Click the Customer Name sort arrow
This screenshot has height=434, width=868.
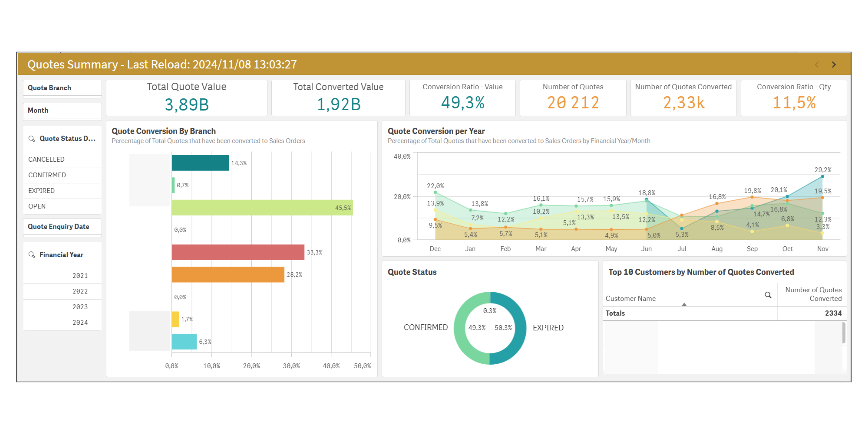(x=684, y=305)
